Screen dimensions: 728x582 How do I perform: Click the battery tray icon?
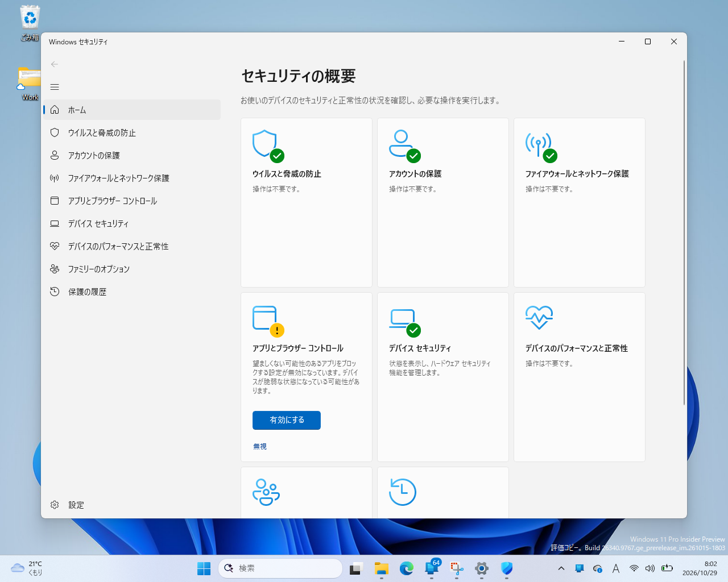click(x=667, y=568)
